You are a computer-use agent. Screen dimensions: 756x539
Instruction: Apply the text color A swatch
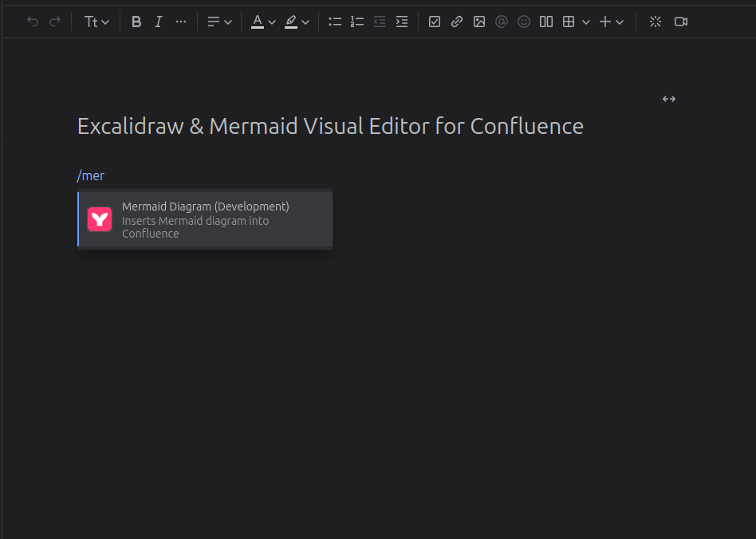click(x=258, y=22)
